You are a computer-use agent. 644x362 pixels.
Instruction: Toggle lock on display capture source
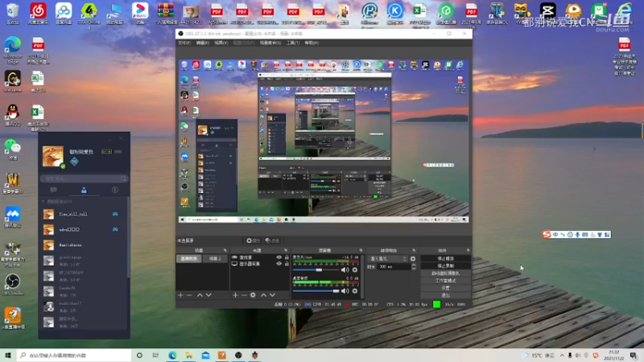point(287,264)
